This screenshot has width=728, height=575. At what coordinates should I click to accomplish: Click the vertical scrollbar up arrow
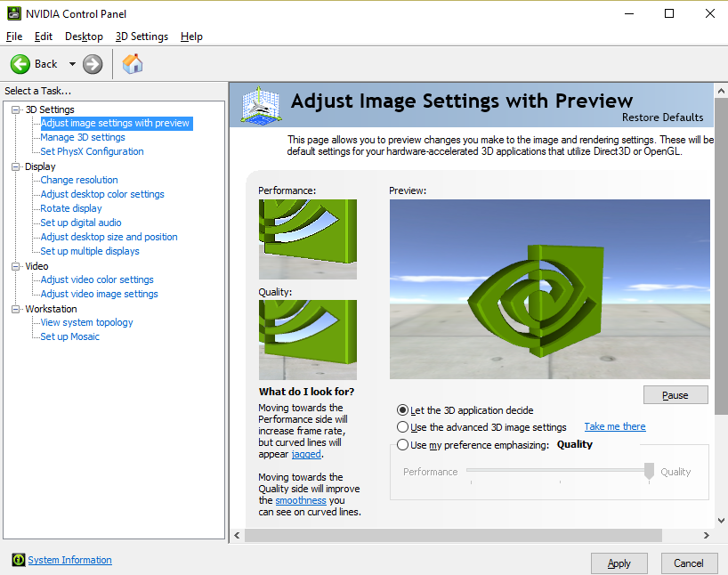(721, 91)
